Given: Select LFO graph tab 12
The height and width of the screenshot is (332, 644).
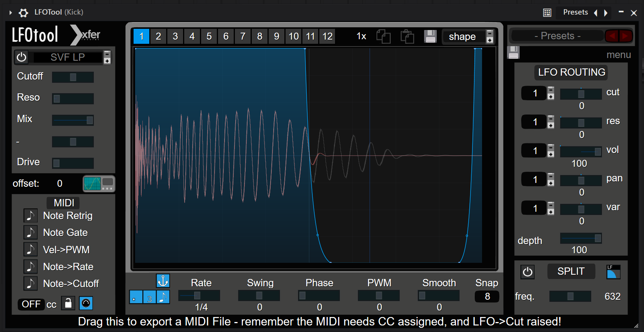Looking at the screenshot, I should pos(327,37).
